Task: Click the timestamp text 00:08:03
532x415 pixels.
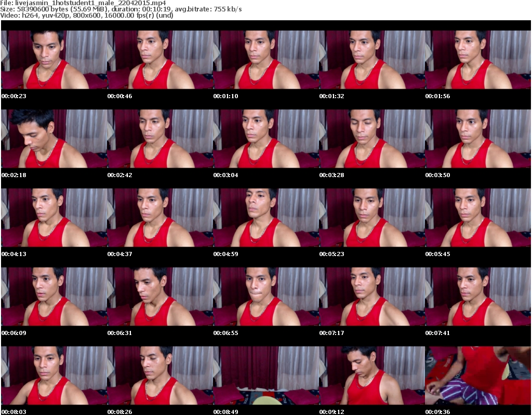Action: (14, 411)
